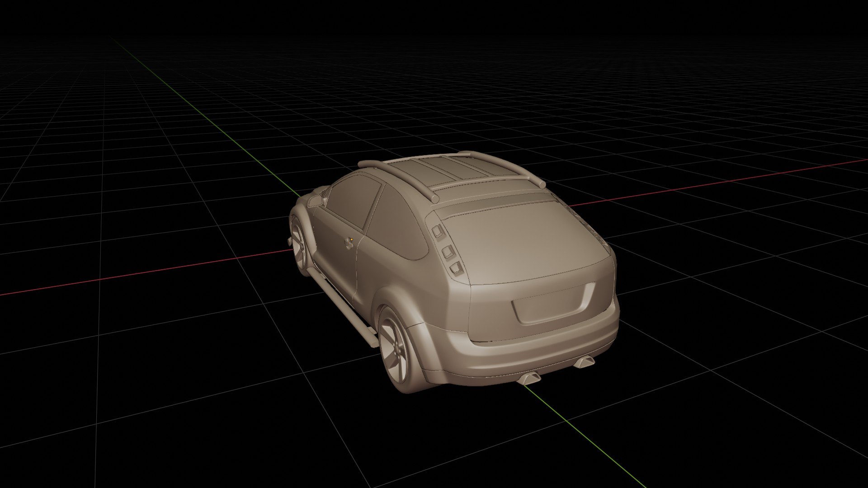Screen dimensions: 868x488
Task: Select the front left wheel
Action: coord(299,246)
